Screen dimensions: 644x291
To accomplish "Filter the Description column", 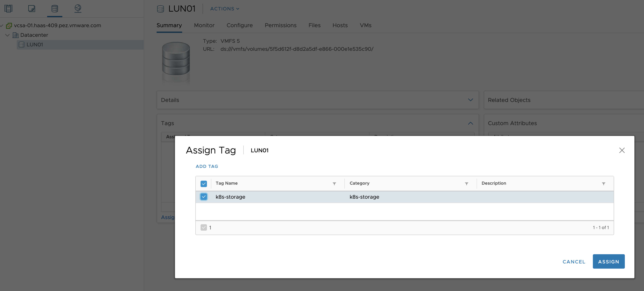I will (603, 184).
